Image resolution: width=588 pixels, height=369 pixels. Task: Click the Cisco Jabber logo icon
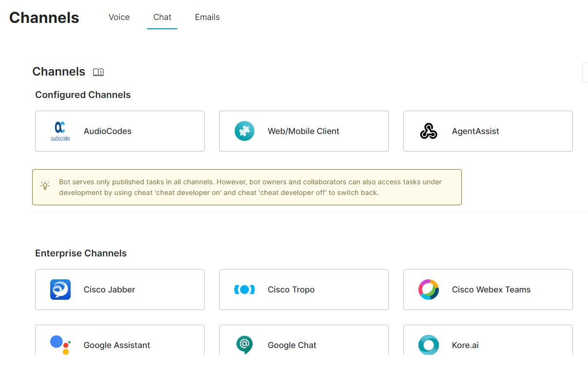pos(60,290)
